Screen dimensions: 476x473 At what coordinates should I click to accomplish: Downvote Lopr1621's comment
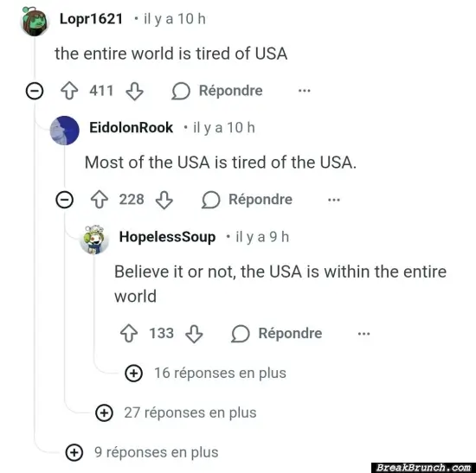[x=134, y=91]
